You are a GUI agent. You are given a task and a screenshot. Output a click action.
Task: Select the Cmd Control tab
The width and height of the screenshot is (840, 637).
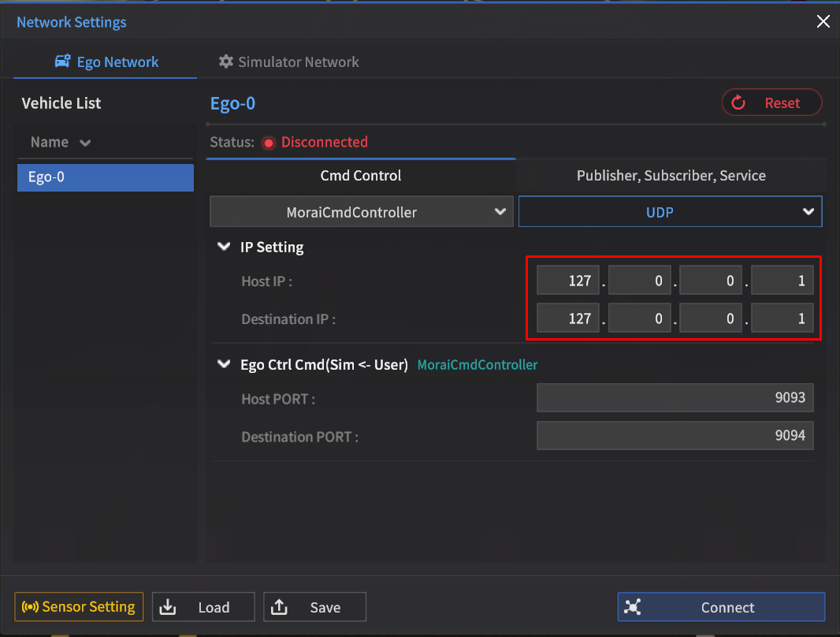pos(361,176)
